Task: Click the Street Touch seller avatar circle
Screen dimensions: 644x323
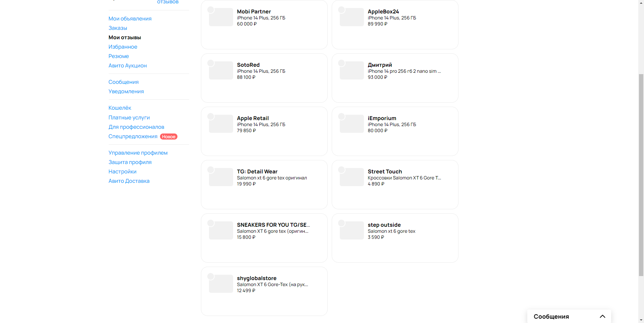Action: [x=341, y=170]
